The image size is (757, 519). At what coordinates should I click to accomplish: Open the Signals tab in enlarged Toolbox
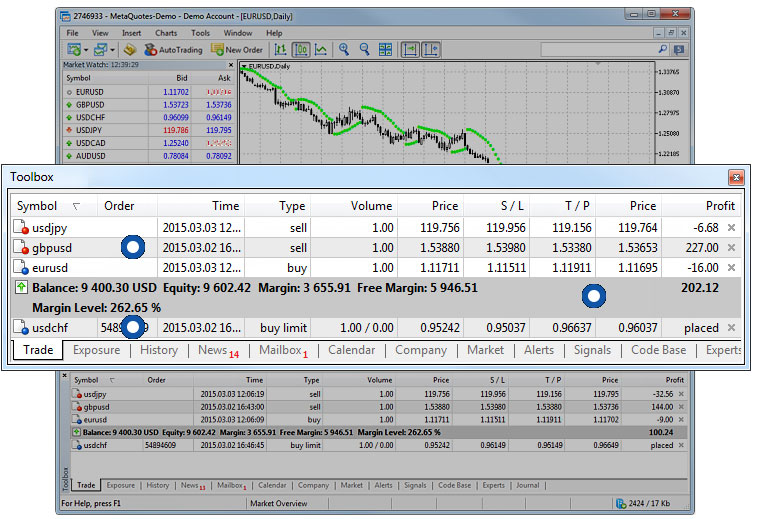(592, 350)
